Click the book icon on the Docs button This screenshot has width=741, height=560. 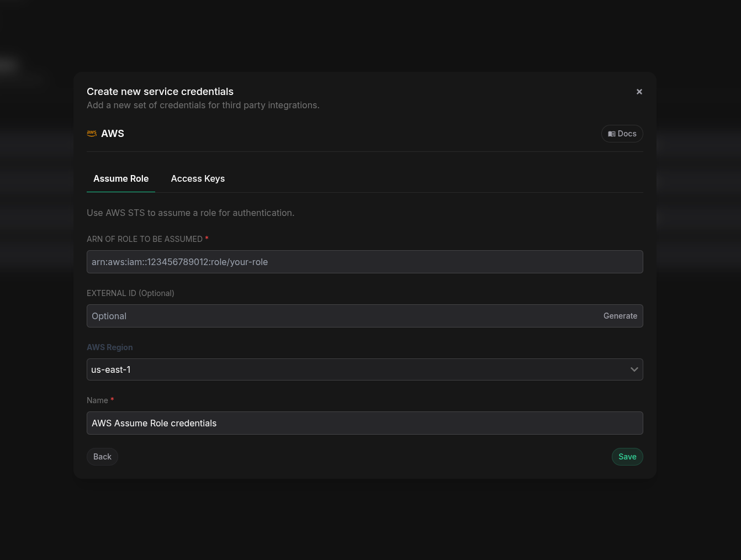click(x=612, y=134)
